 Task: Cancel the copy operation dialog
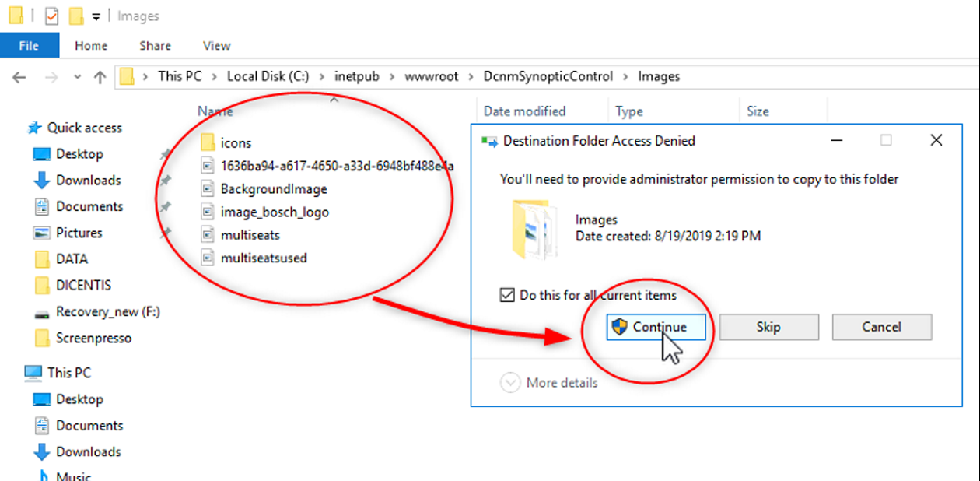coord(881,327)
